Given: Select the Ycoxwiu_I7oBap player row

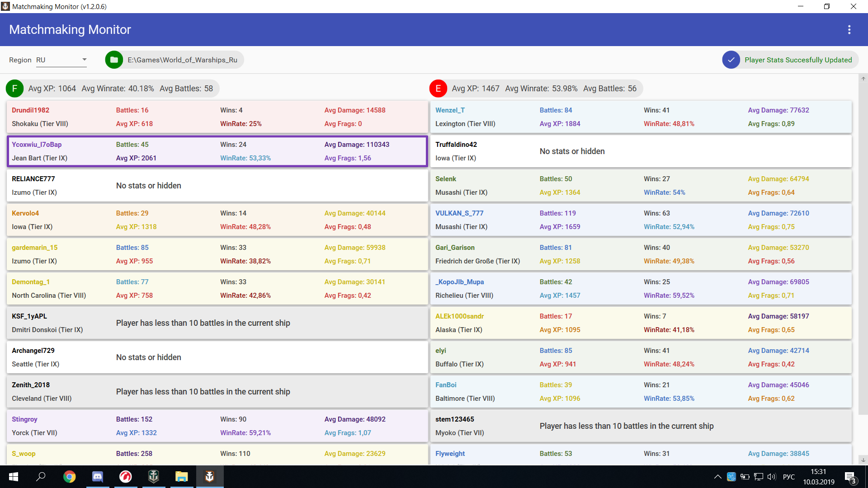Looking at the screenshot, I should pos(217,151).
